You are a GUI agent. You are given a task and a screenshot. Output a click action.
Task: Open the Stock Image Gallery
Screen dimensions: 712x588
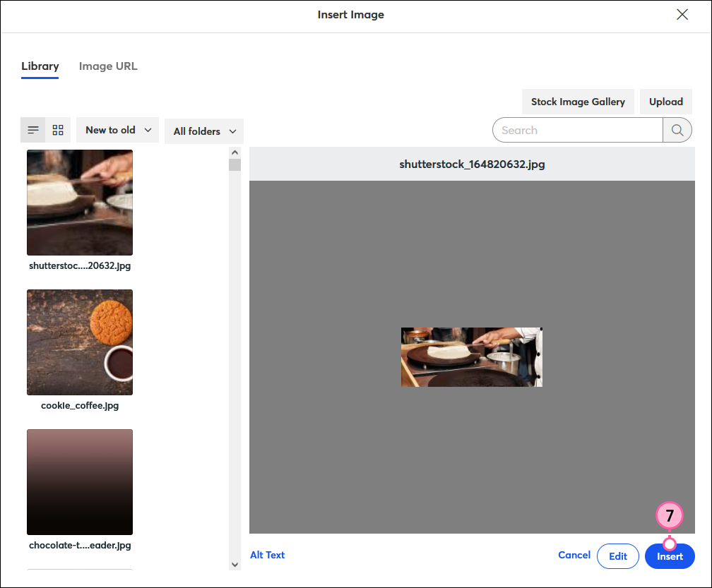(x=578, y=102)
